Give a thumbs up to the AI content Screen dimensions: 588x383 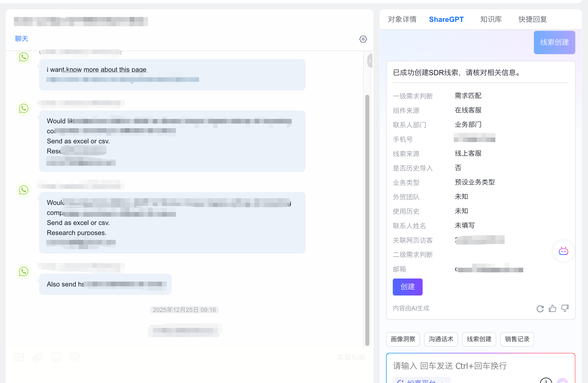[552, 308]
